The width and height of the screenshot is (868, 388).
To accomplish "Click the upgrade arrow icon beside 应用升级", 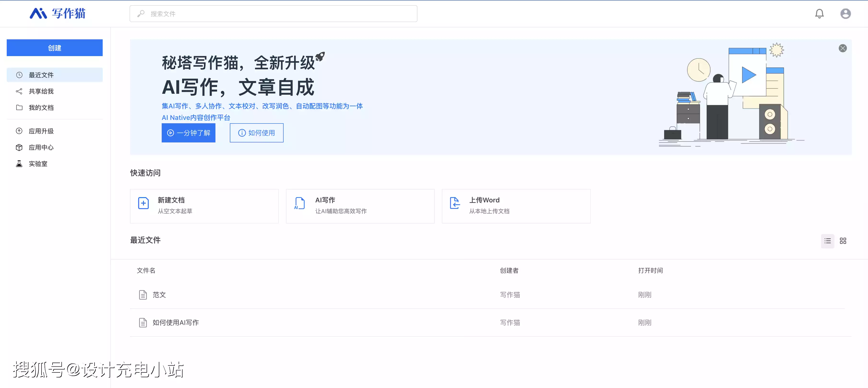I will click(x=19, y=131).
